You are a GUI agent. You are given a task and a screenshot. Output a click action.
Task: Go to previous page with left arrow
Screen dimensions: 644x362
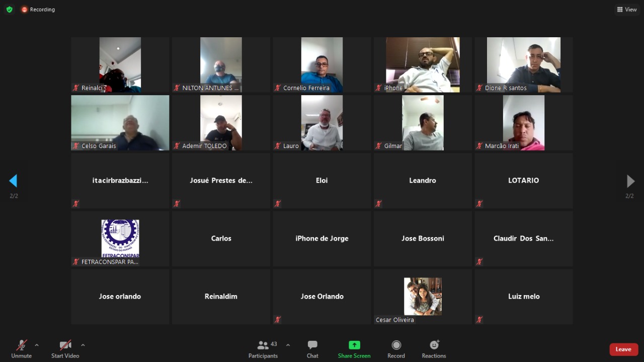pyautogui.click(x=14, y=181)
